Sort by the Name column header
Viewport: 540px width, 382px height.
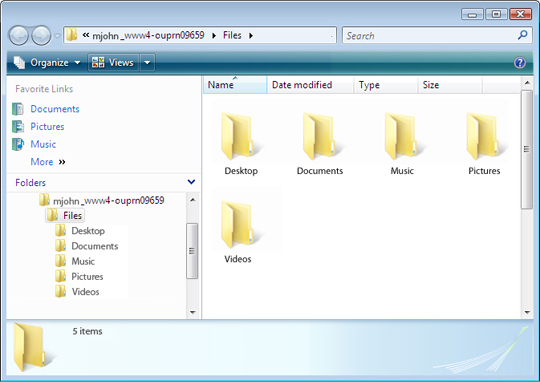click(235, 85)
